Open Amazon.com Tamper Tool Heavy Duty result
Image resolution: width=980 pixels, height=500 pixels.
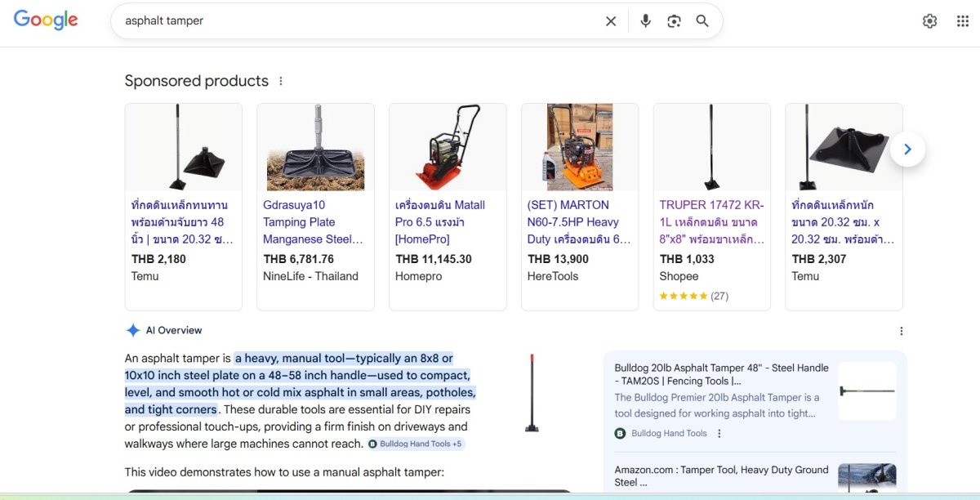(722, 475)
